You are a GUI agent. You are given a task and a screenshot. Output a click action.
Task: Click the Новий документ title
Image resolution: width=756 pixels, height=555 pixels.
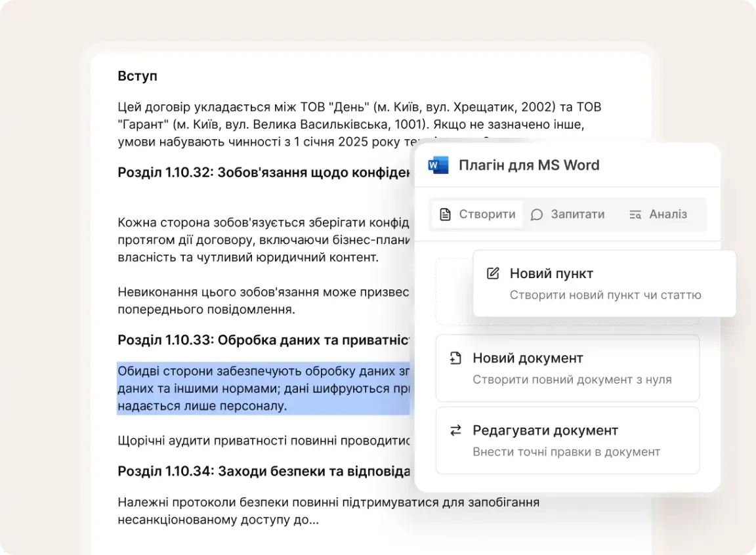coord(528,358)
